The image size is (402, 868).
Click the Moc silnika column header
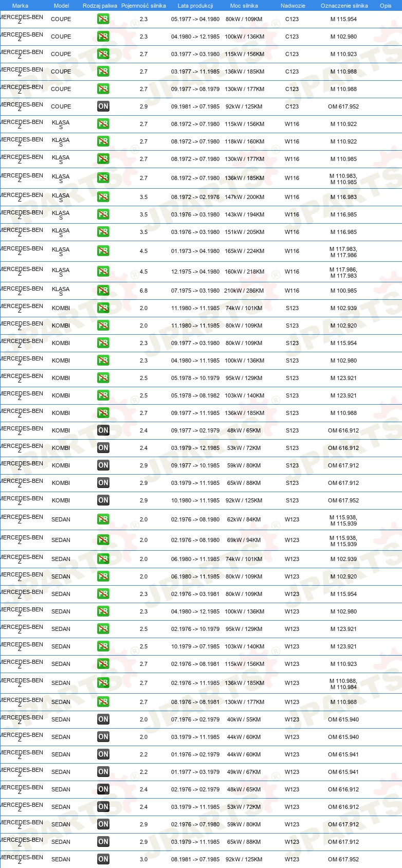244,6
